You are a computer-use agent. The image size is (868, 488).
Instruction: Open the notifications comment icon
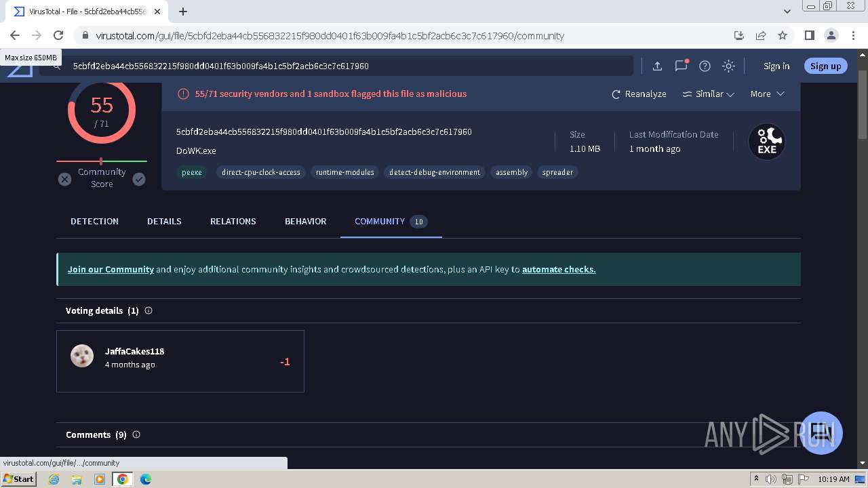[x=681, y=66]
